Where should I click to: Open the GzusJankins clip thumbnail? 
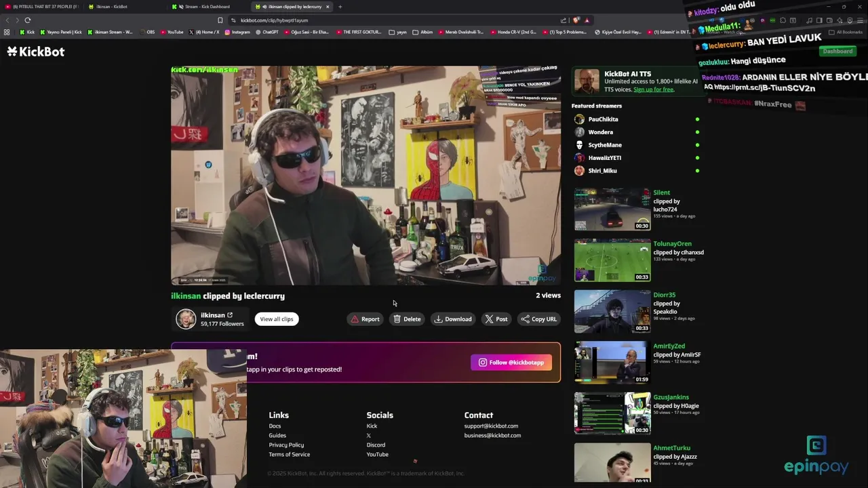(x=612, y=413)
